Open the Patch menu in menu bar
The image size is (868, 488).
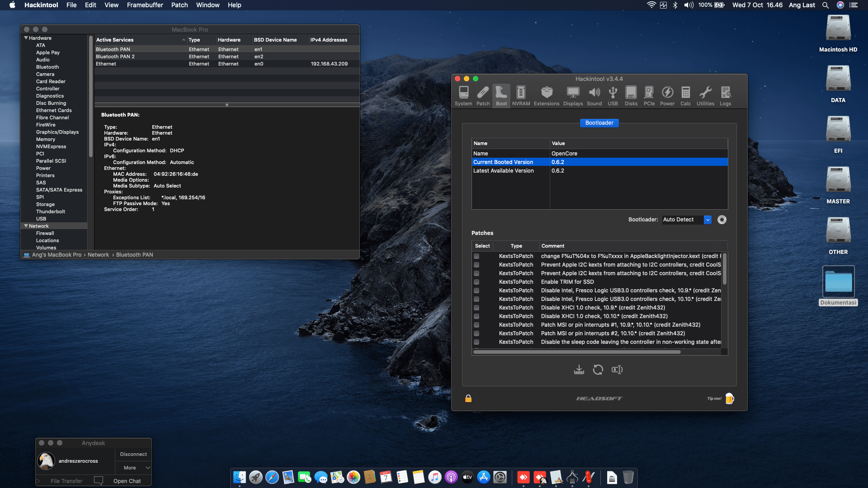[179, 5]
